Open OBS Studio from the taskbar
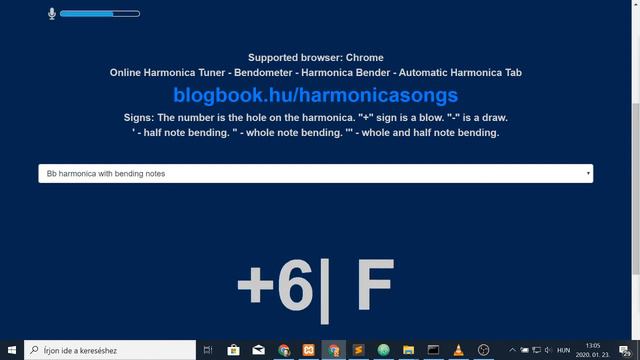 483,350
